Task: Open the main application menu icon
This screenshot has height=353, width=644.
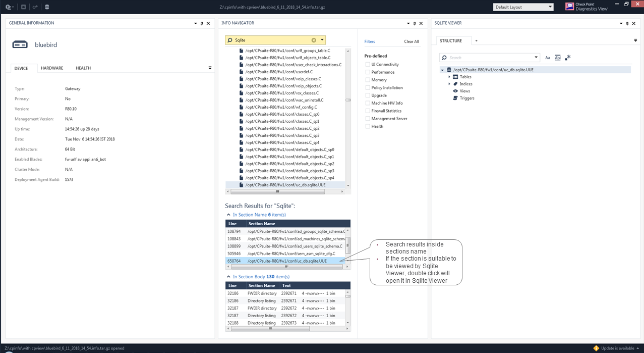Action: tap(9, 7)
